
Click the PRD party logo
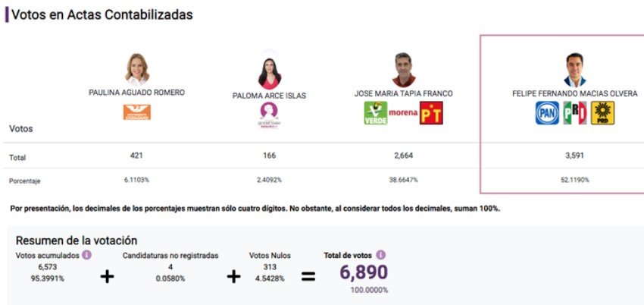(x=602, y=113)
